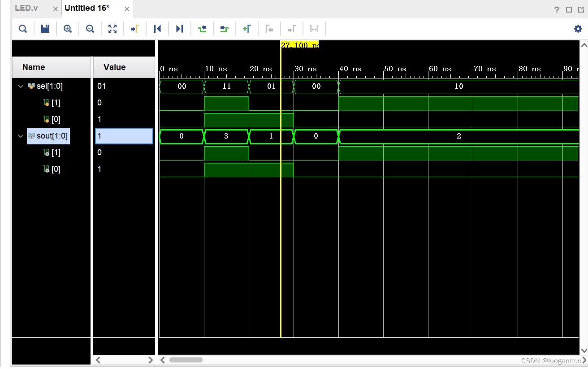Click the Go to Last Time button

click(180, 29)
